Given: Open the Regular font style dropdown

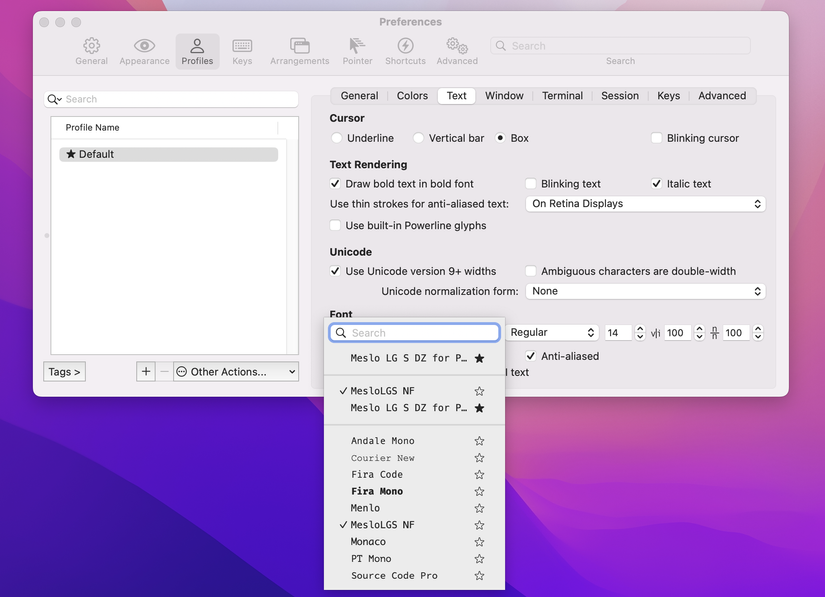Looking at the screenshot, I should click(x=552, y=333).
